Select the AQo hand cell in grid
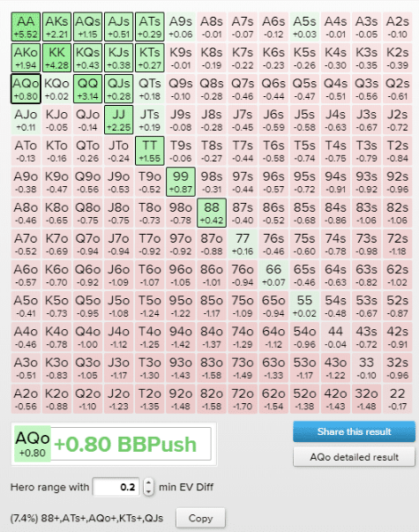Viewport: 419px width, 532px height. (x=26, y=88)
